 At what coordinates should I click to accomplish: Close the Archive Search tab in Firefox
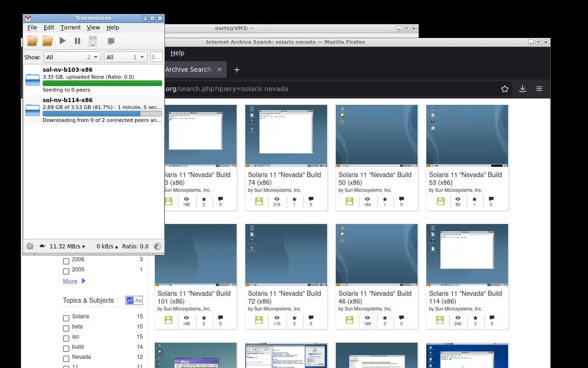point(220,69)
